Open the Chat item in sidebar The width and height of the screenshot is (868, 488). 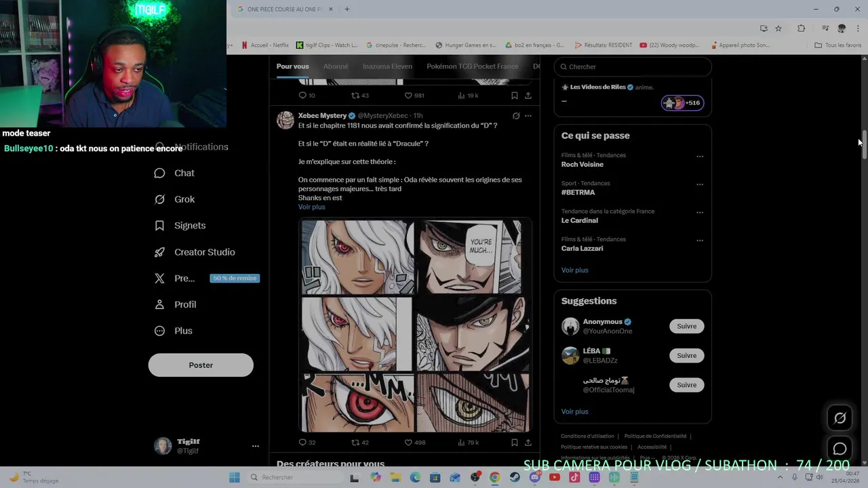click(x=174, y=173)
